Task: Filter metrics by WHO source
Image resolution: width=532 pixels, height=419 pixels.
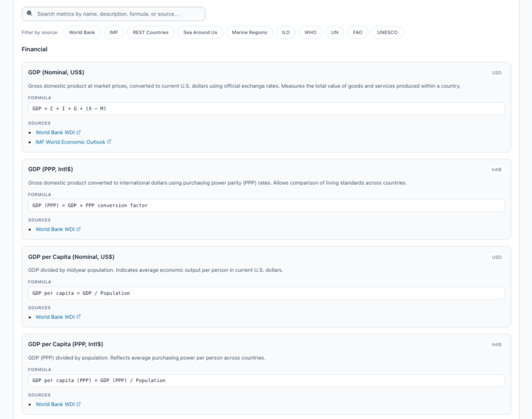Action: click(x=310, y=32)
